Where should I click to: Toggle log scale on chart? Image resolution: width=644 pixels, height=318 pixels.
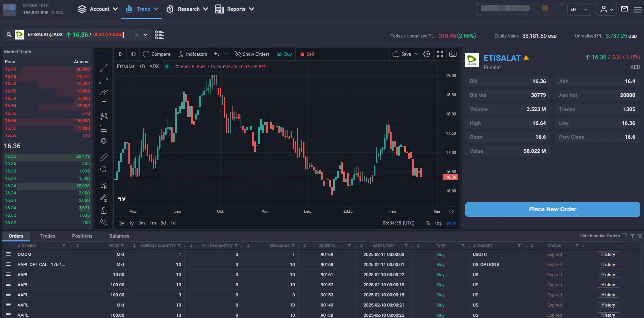point(438,223)
